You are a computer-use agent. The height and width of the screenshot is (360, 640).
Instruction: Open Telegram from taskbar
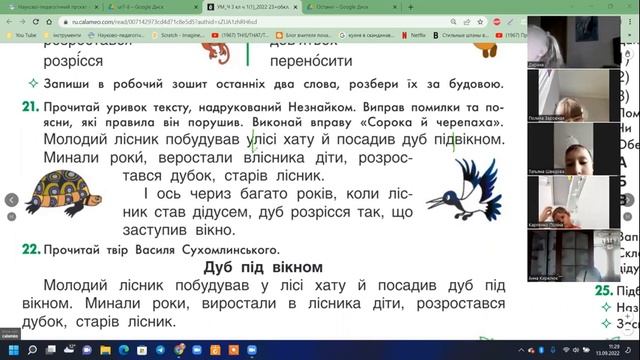160,350
